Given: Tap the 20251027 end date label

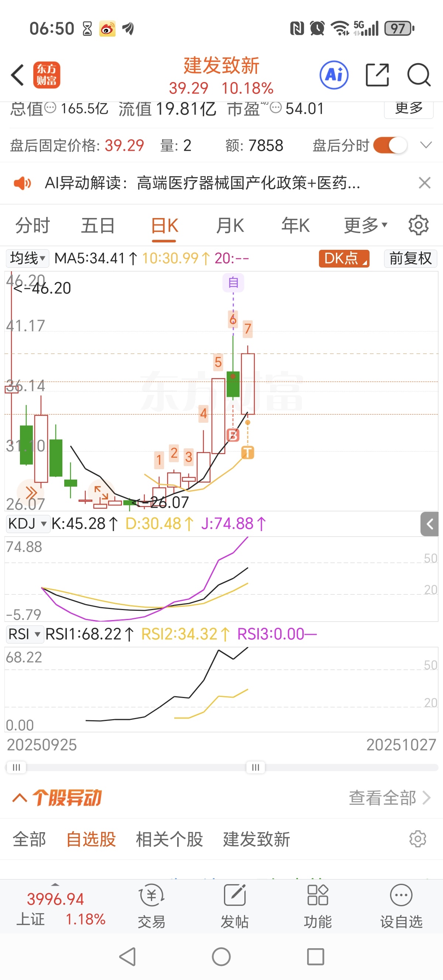Looking at the screenshot, I should tap(401, 745).
